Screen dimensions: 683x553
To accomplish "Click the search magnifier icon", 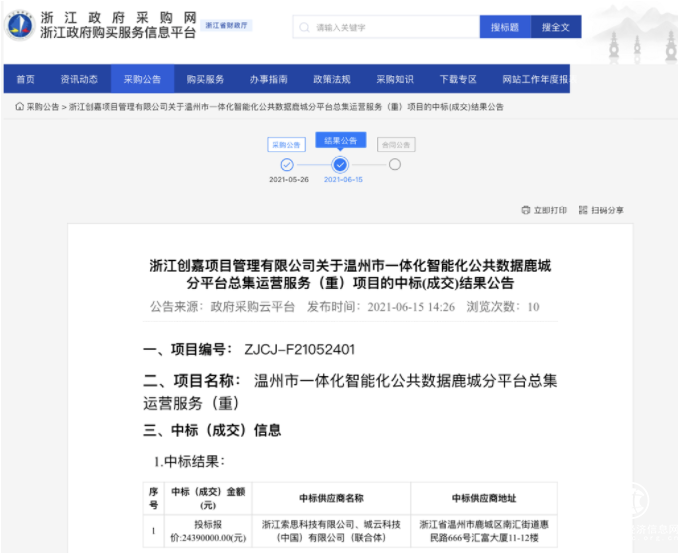I will 304,27.
